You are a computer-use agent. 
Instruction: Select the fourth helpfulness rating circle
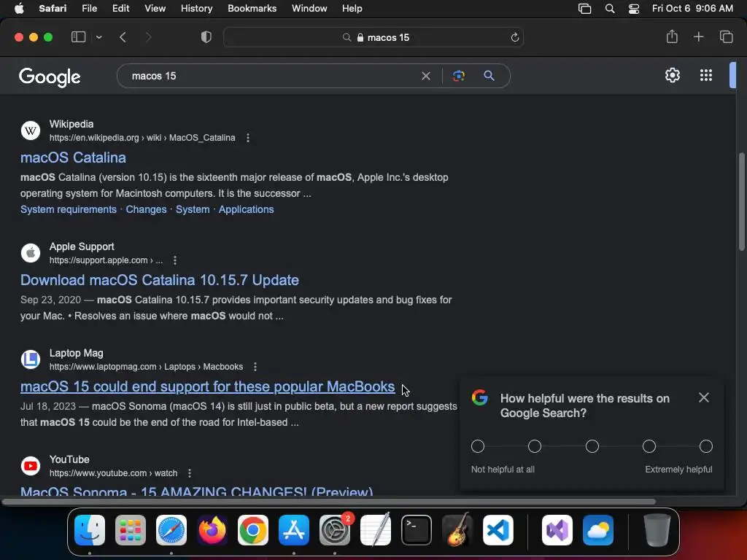pos(649,446)
